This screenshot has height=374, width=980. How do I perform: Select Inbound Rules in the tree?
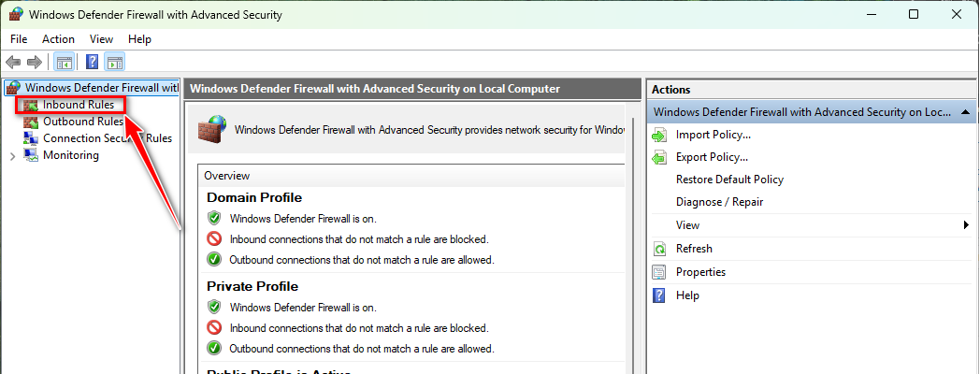tap(78, 105)
